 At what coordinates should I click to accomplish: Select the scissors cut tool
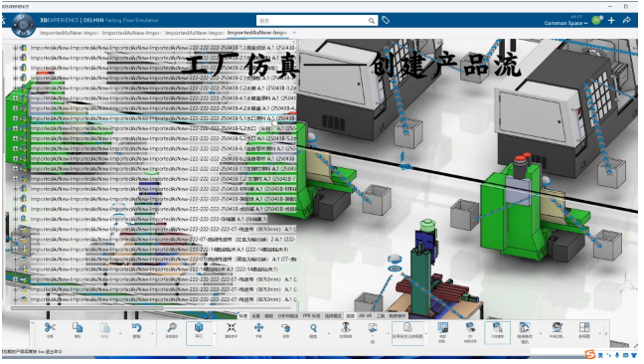(50, 330)
